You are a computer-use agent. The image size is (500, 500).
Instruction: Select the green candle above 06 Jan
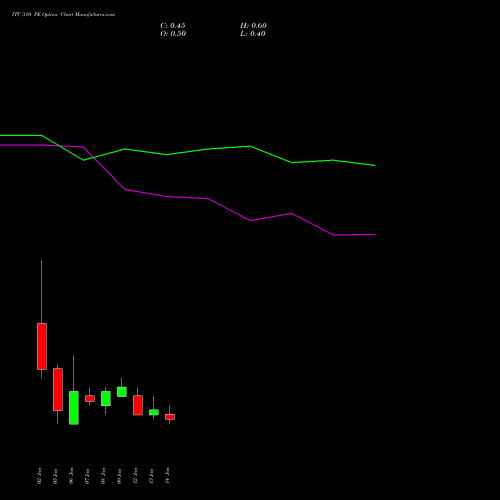[74, 408]
